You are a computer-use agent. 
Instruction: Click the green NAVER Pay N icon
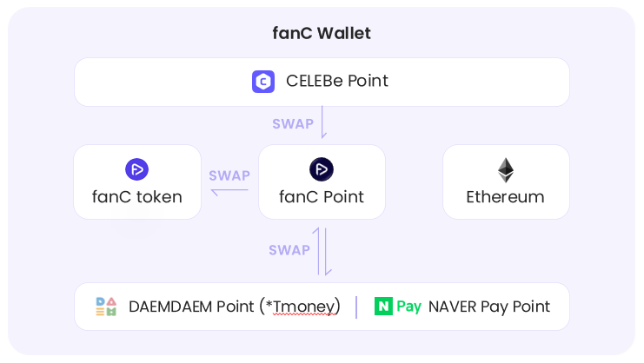point(383,307)
